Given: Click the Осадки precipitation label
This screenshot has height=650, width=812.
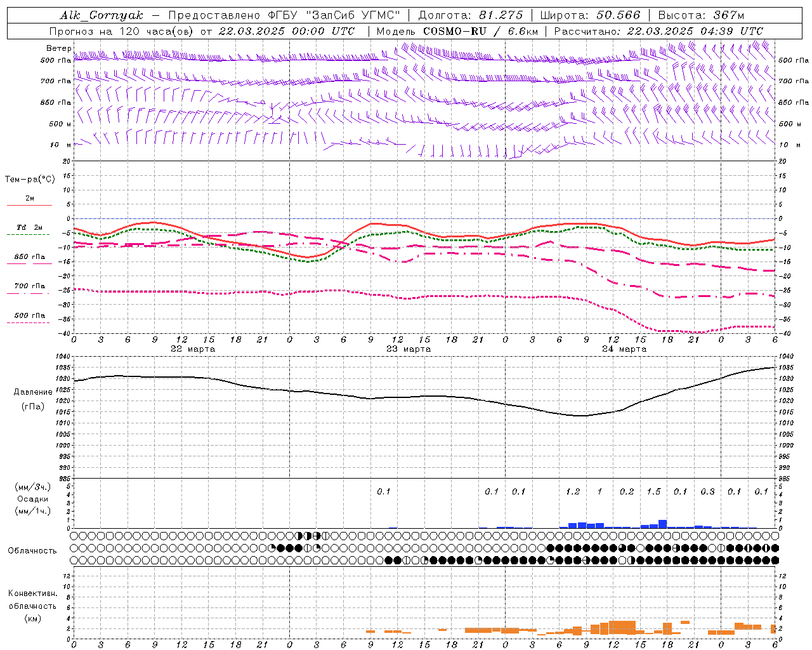Looking at the screenshot, I should (x=33, y=499).
